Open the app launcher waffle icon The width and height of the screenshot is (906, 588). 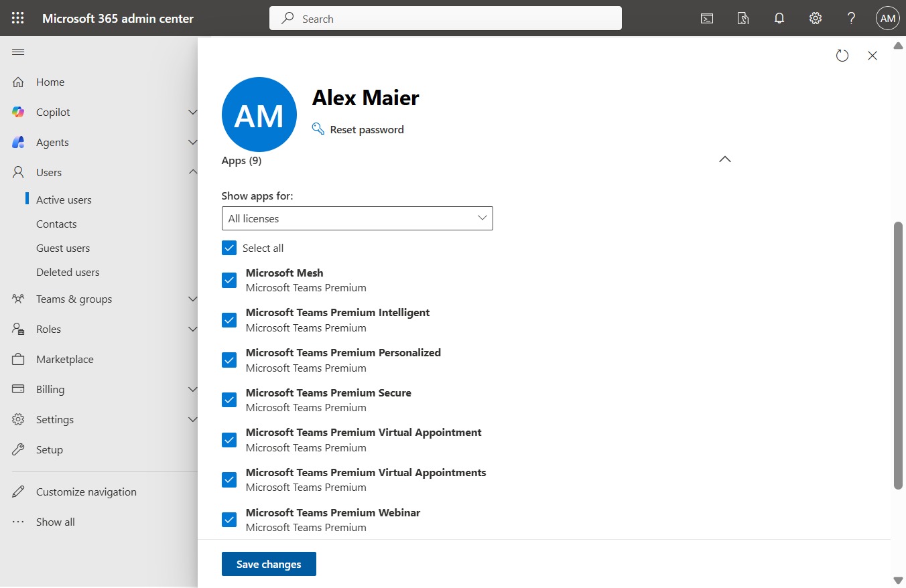[18, 18]
